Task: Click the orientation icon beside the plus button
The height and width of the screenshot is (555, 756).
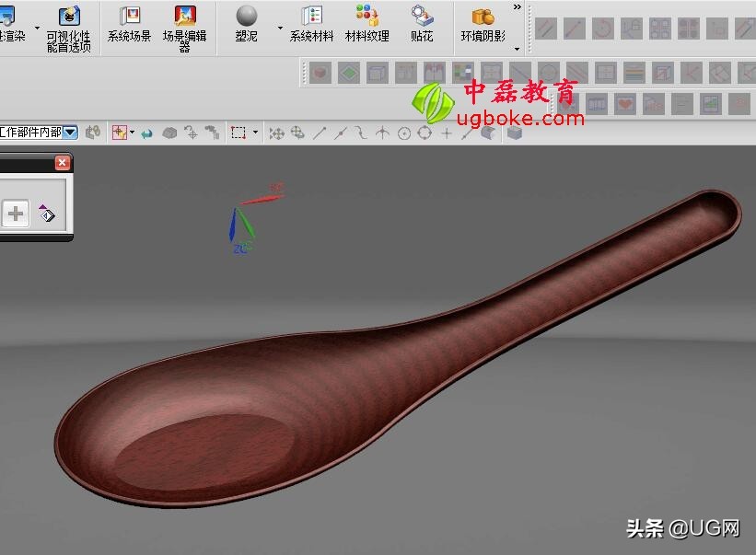Action: (46, 214)
